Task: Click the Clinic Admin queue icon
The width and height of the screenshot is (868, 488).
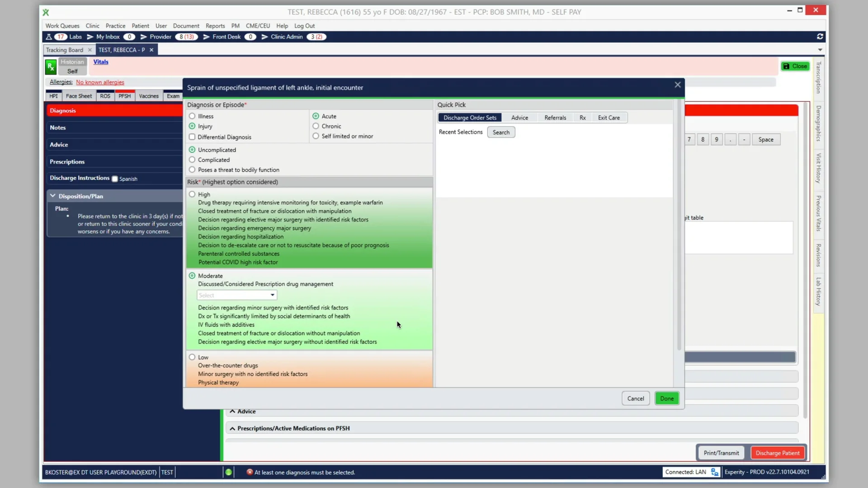Action: [265, 37]
